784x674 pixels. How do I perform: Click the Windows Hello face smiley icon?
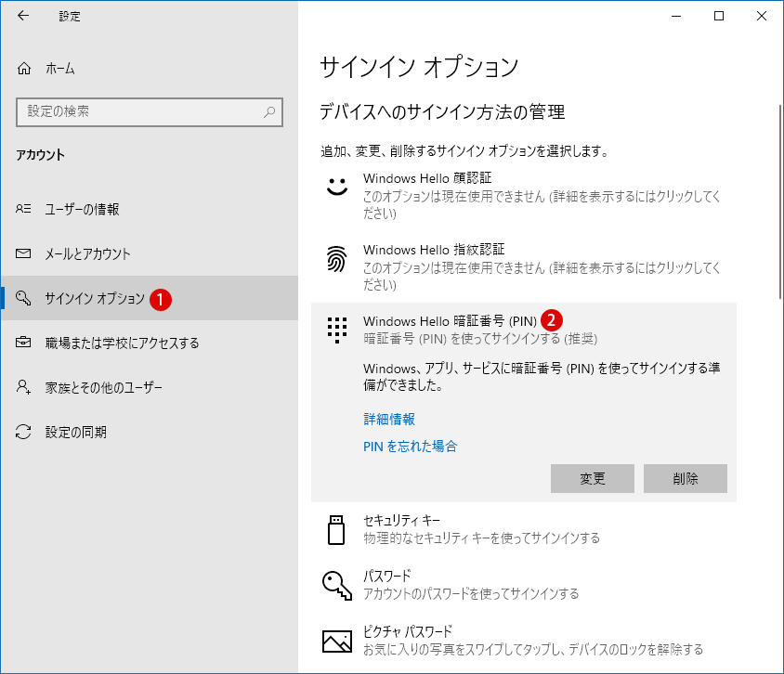(x=336, y=187)
